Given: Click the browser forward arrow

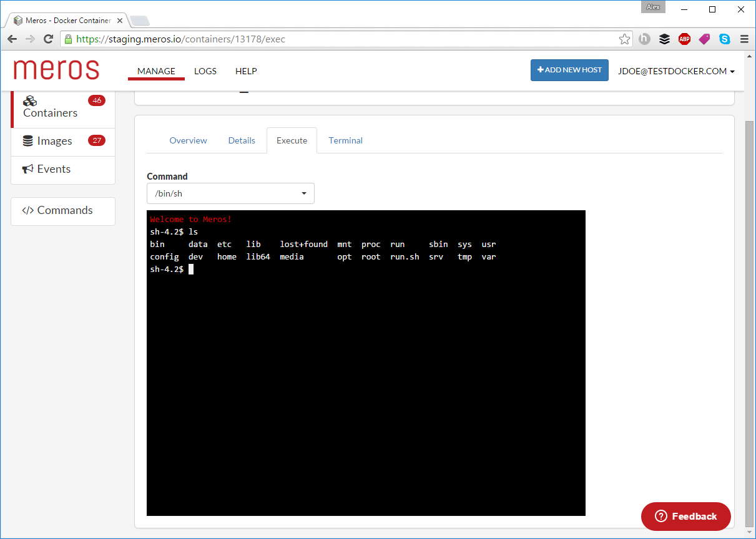Looking at the screenshot, I should point(30,39).
